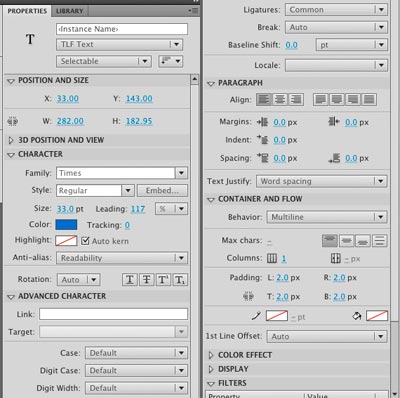Collapse the Character section

point(11,155)
